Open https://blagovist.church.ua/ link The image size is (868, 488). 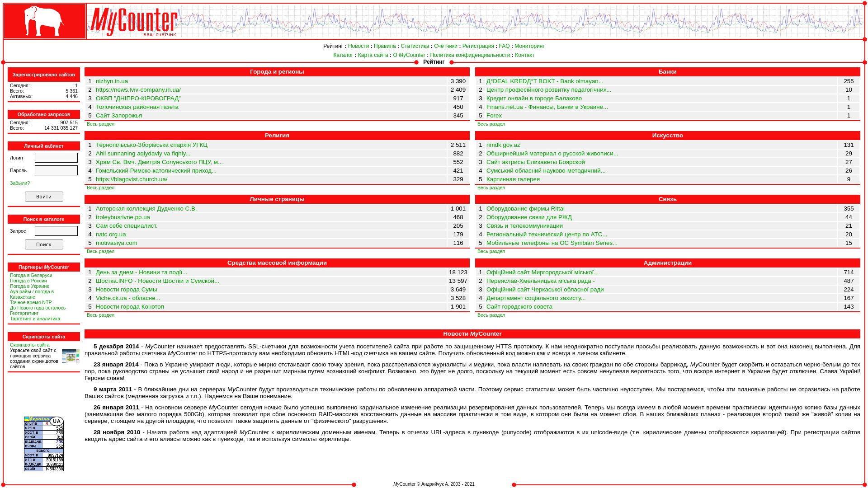(x=132, y=179)
